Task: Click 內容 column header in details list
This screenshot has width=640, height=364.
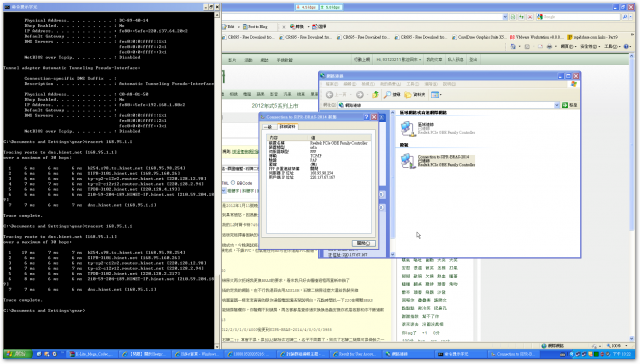Action: tap(288, 138)
